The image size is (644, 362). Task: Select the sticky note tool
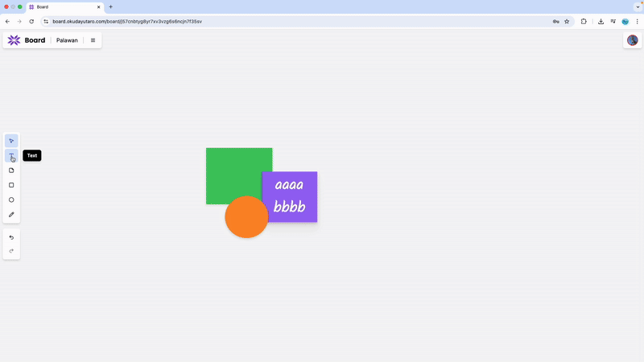(11, 171)
